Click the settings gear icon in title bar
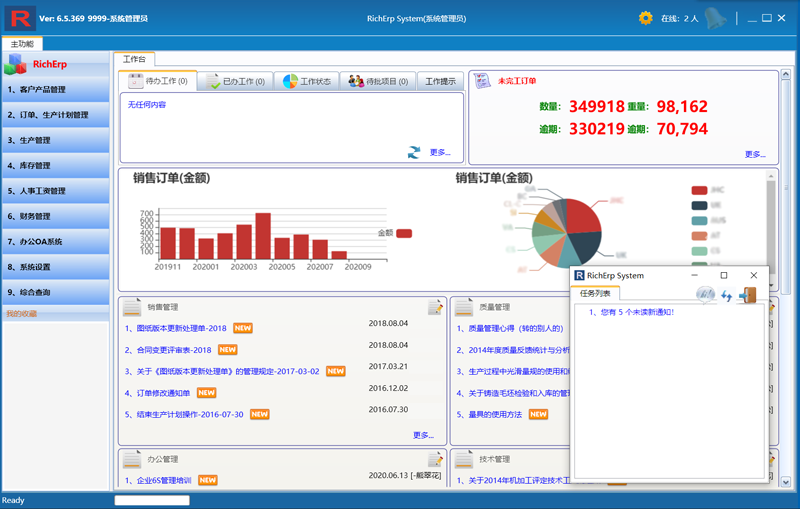This screenshot has height=509, width=800. [645, 18]
